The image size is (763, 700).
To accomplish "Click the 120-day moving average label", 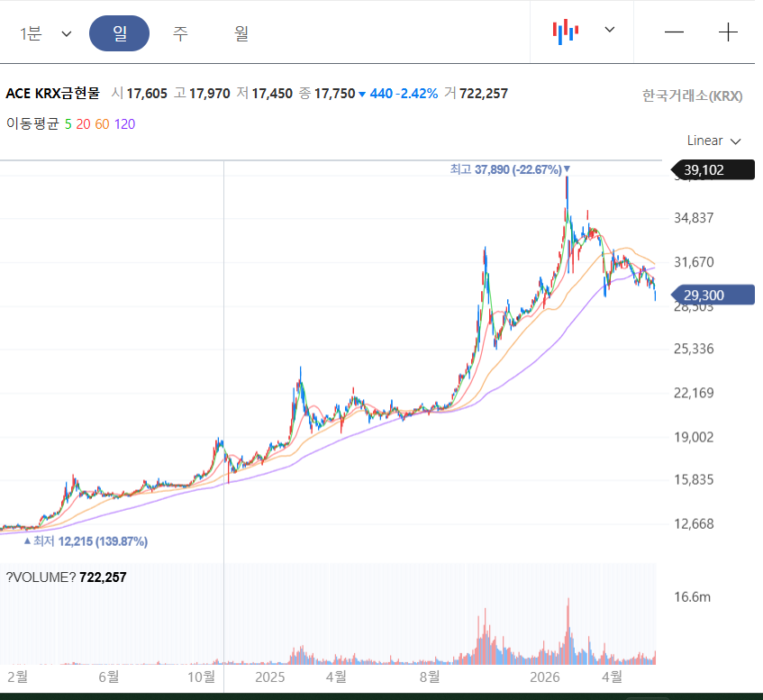I will [x=124, y=124].
